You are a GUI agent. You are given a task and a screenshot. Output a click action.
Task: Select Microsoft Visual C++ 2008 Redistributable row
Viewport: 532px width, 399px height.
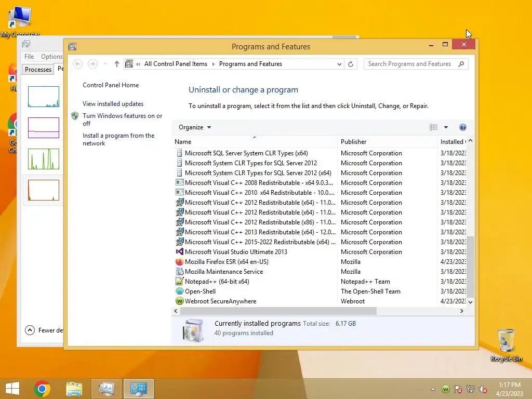(x=321, y=182)
